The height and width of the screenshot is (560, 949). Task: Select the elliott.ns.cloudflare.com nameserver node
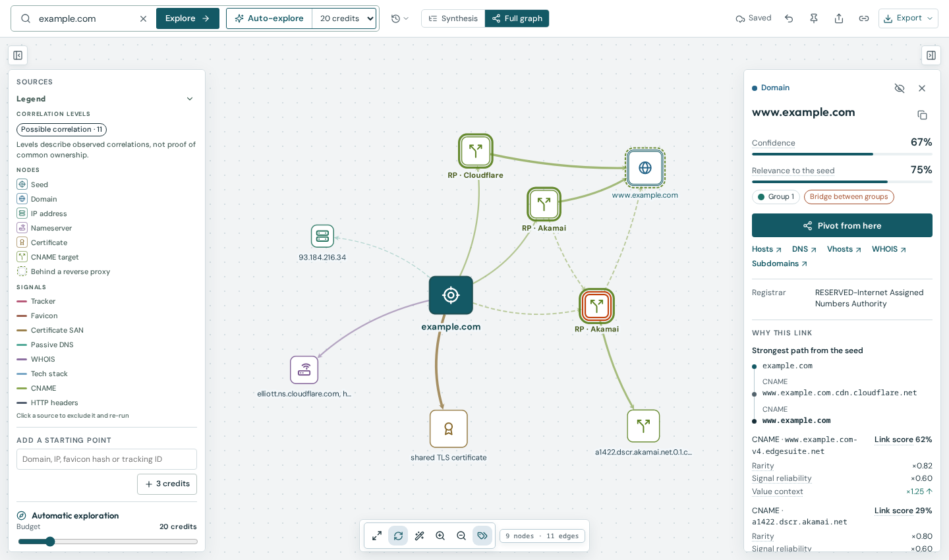(304, 370)
